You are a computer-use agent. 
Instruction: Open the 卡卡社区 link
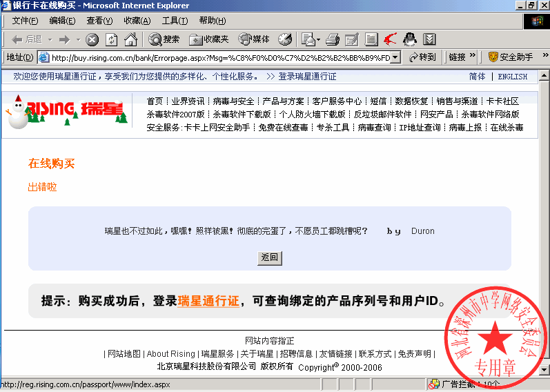pyautogui.click(x=502, y=101)
